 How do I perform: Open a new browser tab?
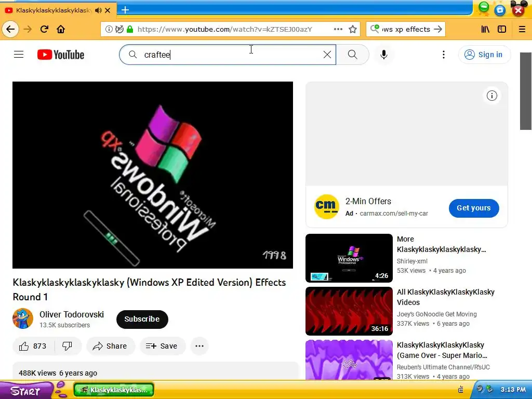coord(125,10)
